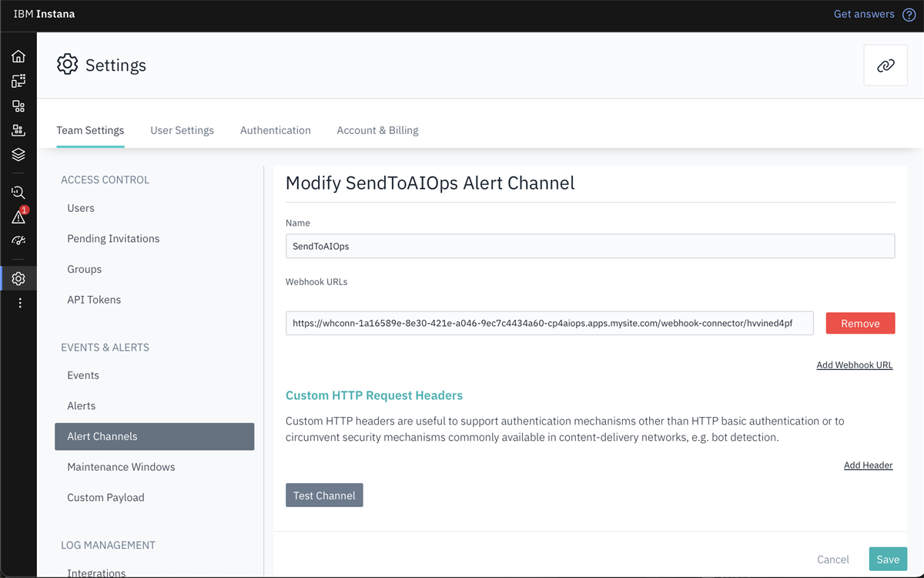Open the More options three-dot icon

pos(20,304)
